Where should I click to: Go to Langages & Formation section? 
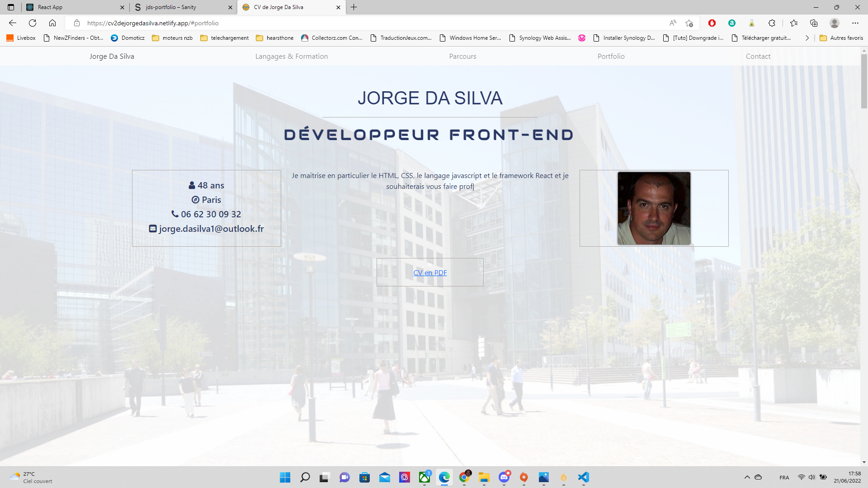pyautogui.click(x=292, y=56)
